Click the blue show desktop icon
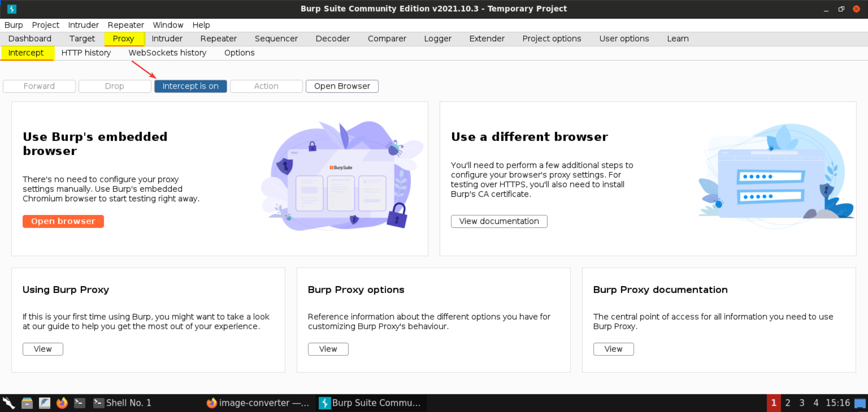868x412 pixels. pyautogui.click(x=860, y=403)
